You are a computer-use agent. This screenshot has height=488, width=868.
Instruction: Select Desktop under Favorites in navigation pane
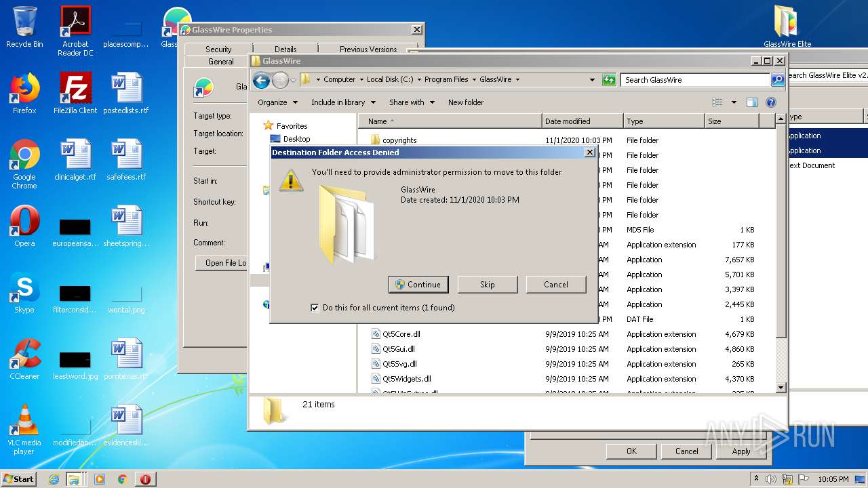tap(296, 139)
